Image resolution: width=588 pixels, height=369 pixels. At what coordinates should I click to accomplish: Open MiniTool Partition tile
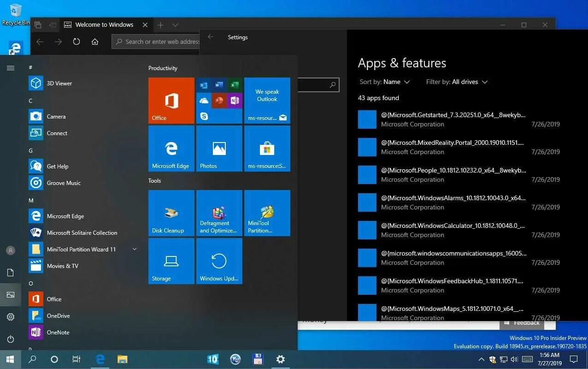[x=267, y=213]
